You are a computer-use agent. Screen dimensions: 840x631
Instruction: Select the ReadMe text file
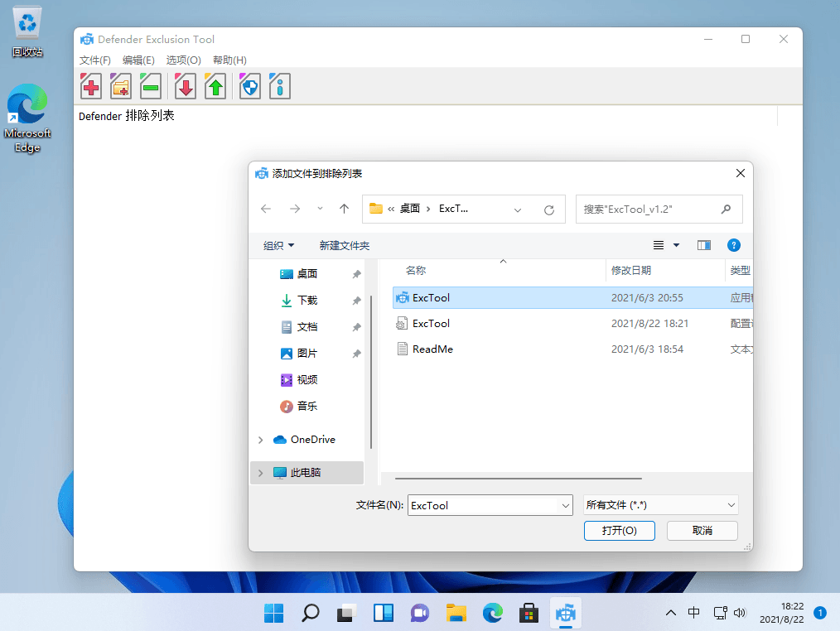(572, 349)
